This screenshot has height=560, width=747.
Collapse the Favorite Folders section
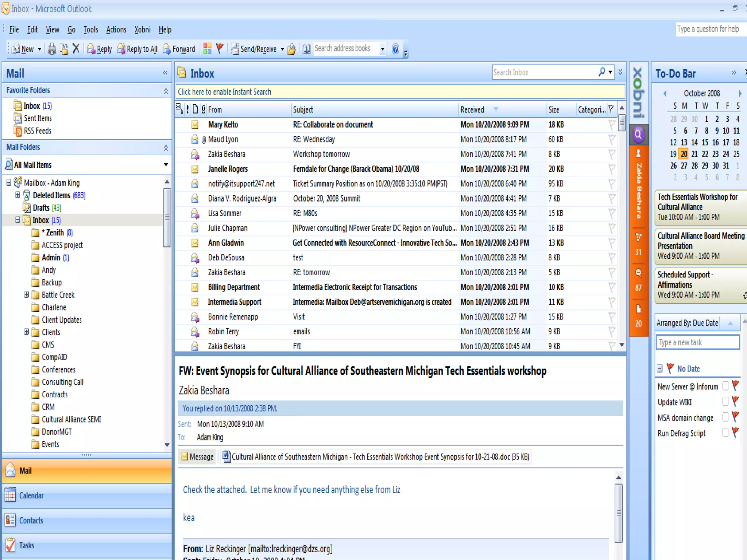point(166,91)
